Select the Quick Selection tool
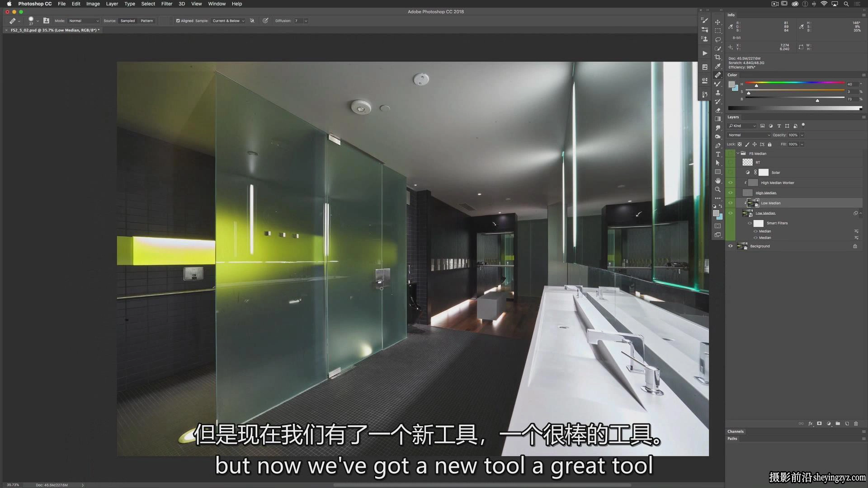The image size is (868, 488). click(x=717, y=48)
